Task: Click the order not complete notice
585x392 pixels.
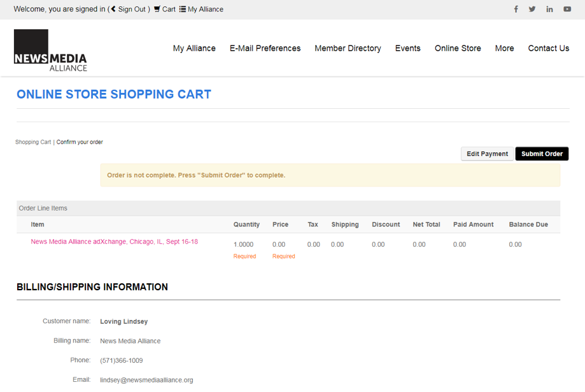Action: pyautogui.click(x=330, y=175)
